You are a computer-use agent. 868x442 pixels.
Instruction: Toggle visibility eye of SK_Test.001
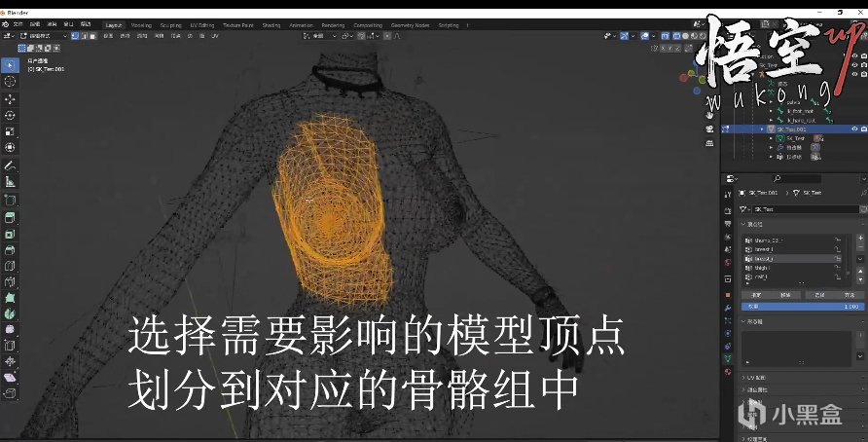click(x=854, y=129)
